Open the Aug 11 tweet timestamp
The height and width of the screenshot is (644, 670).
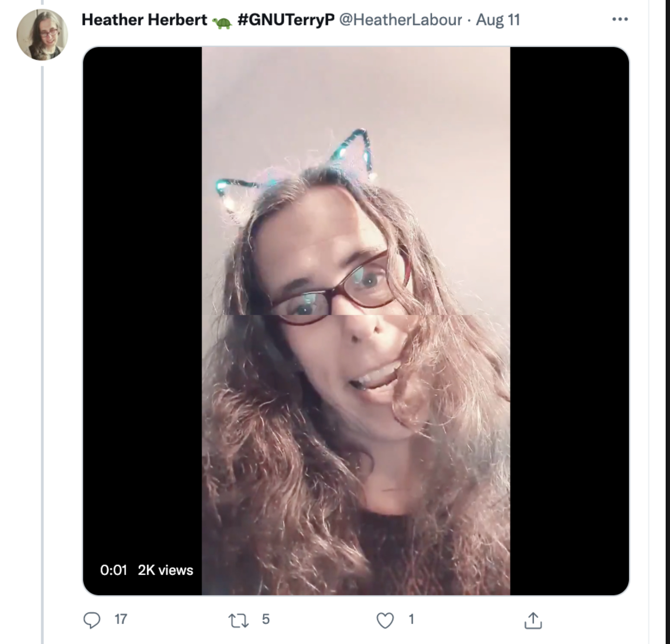[x=498, y=20]
